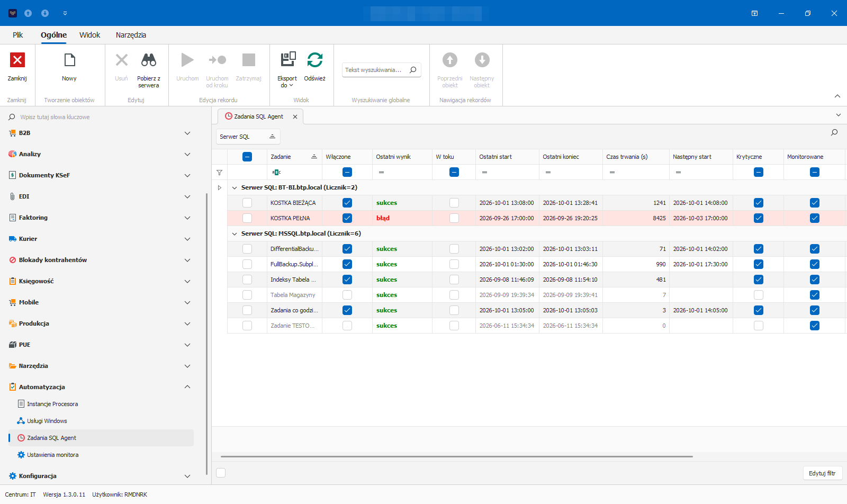Toggle Włączone for KOSTKA PEŁNA
This screenshot has height=504, width=847.
click(x=347, y=218)
